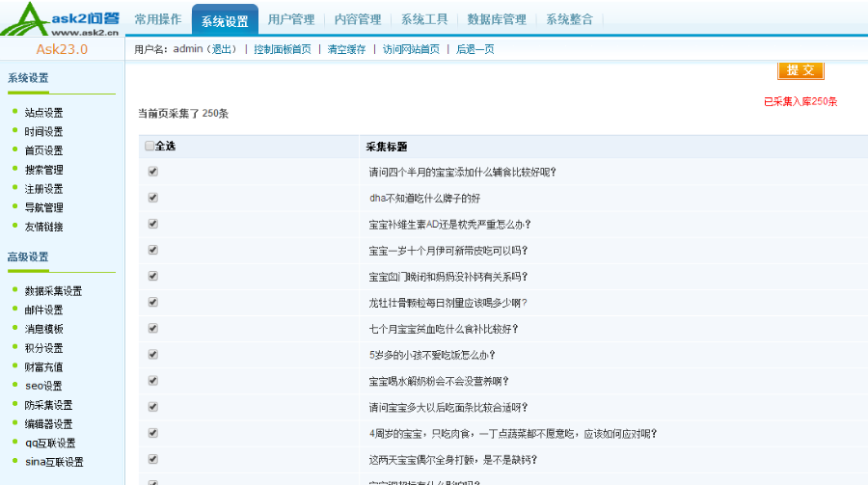Open 消息模板 in the sidebar
Image resolution: width=868 pixels, height=485 pixels.
coord(43,329)
